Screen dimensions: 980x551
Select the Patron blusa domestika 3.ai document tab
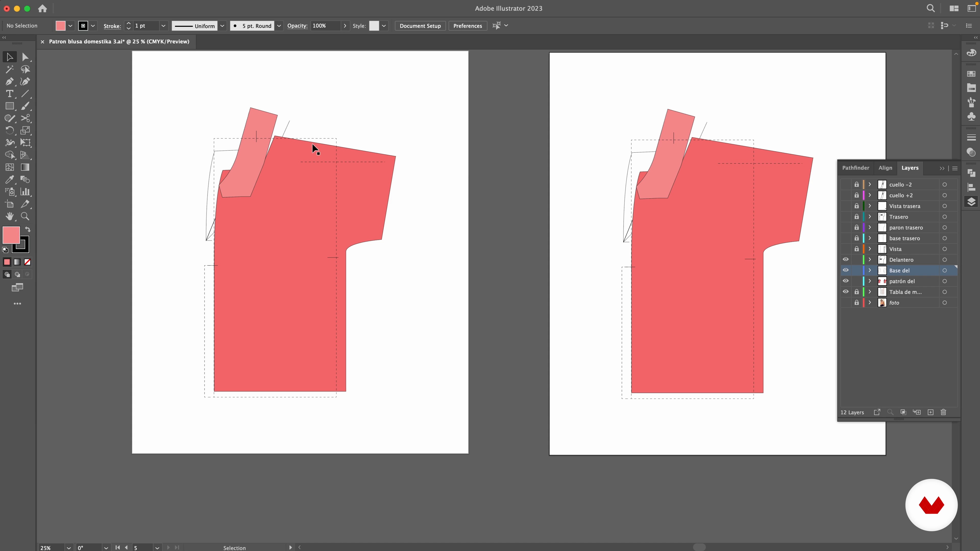coord(119,41)
